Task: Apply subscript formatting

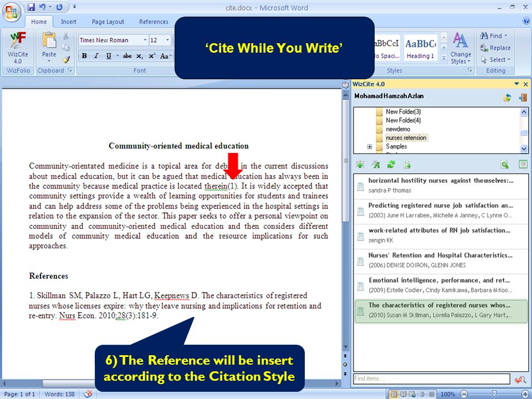Action: 140,56
